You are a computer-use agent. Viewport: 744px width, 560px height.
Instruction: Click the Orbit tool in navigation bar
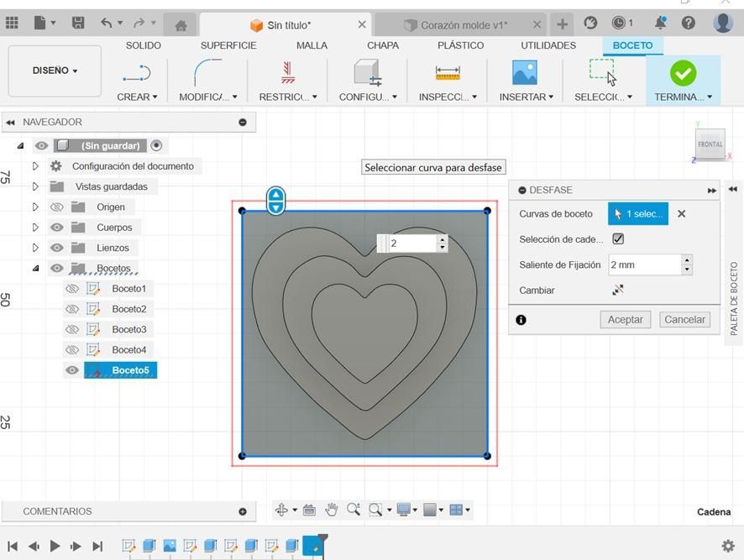coord(281,510)
